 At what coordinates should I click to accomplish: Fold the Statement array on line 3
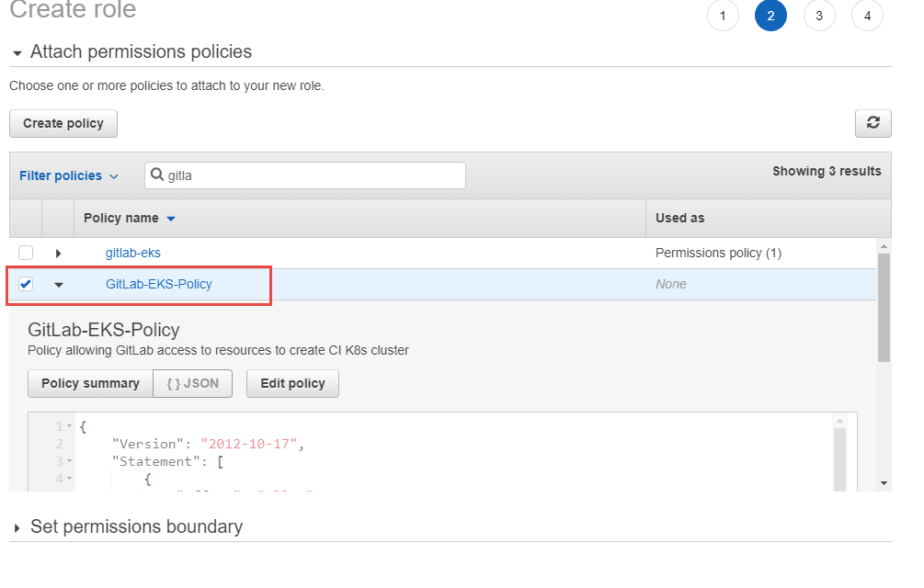point(70,461)
